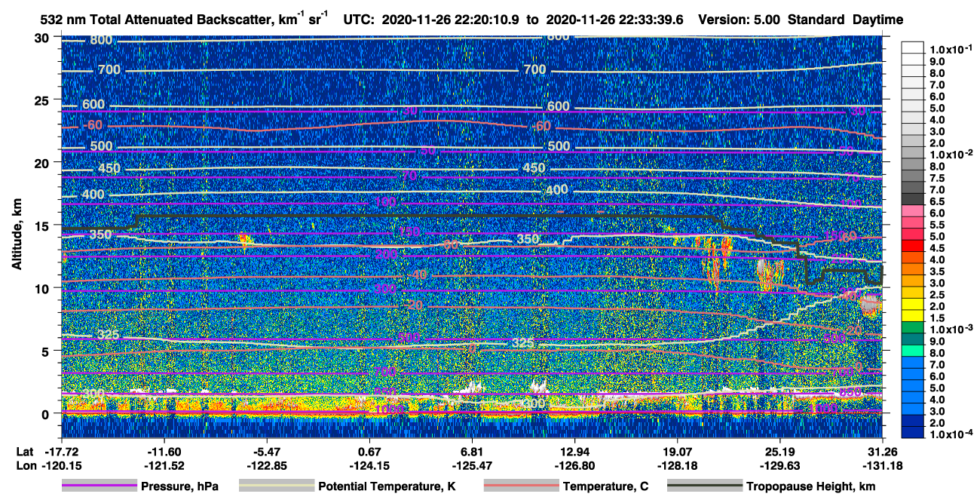Click the longitude value '-122.85'
980x503 pixels.
point(266,465)
